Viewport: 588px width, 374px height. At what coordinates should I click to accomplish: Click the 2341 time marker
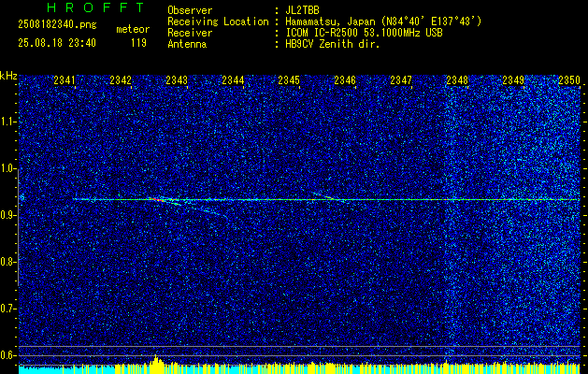(x=65, y=79)
